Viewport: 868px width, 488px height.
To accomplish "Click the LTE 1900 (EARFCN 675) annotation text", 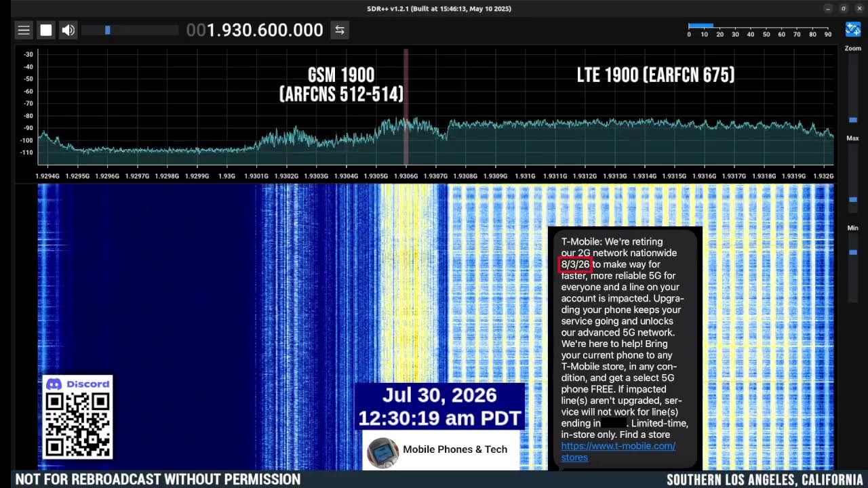I will click(656, 75).
